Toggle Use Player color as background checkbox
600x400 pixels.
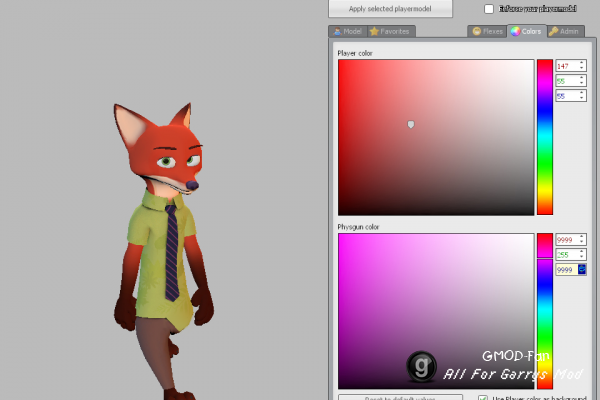[483, 398]
